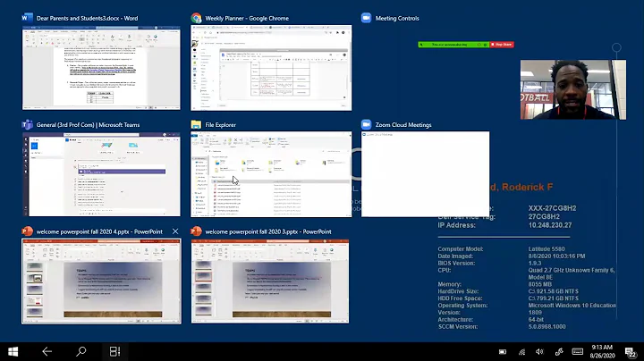Close welcome powerpoint fall 2020 4.pptx window
The image size is (644, 361).
coord(175,231)
